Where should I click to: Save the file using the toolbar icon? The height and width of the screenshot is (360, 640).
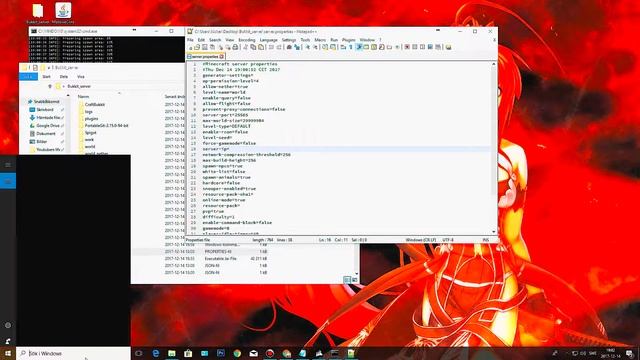point(204,47)
